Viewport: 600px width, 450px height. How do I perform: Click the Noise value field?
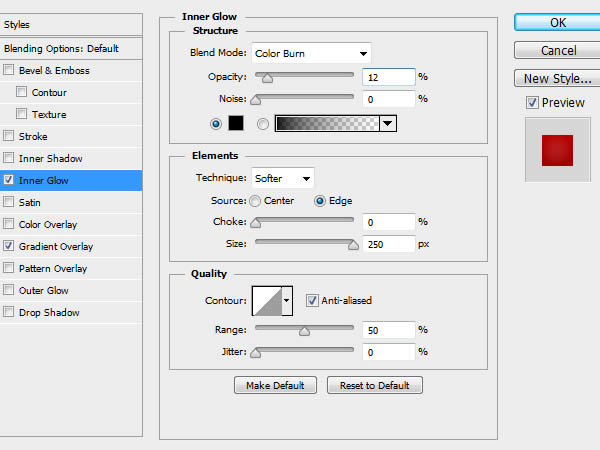click(389, 99)
